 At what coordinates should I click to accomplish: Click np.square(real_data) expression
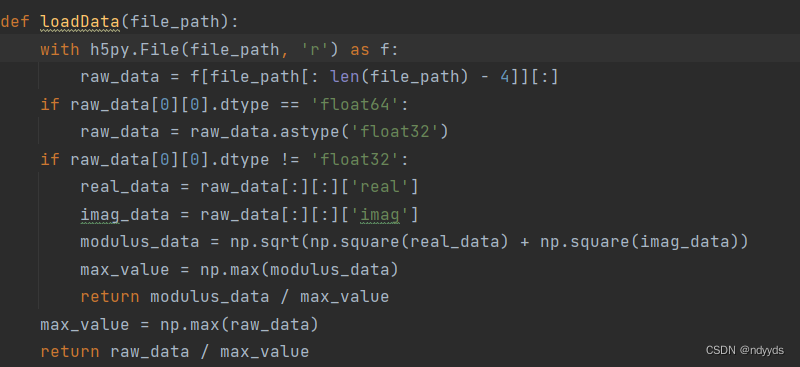pyautogui.click(x=409, y=242)
